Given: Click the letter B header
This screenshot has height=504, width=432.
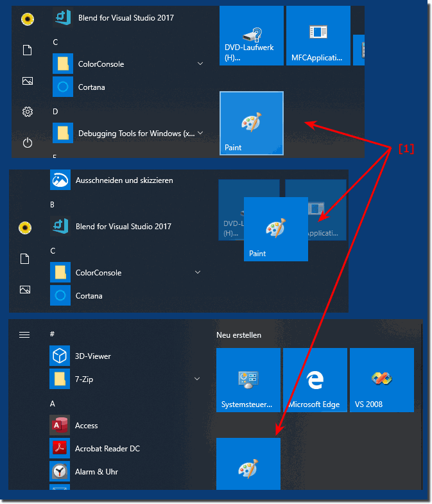Looking at the screenshot, I should [x=53, y=205].
